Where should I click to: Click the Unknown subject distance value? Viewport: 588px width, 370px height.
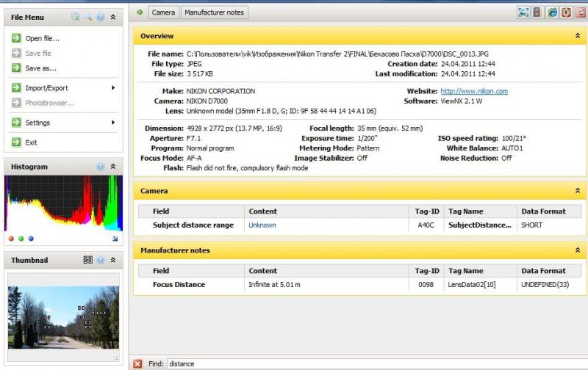click(262, 225)
